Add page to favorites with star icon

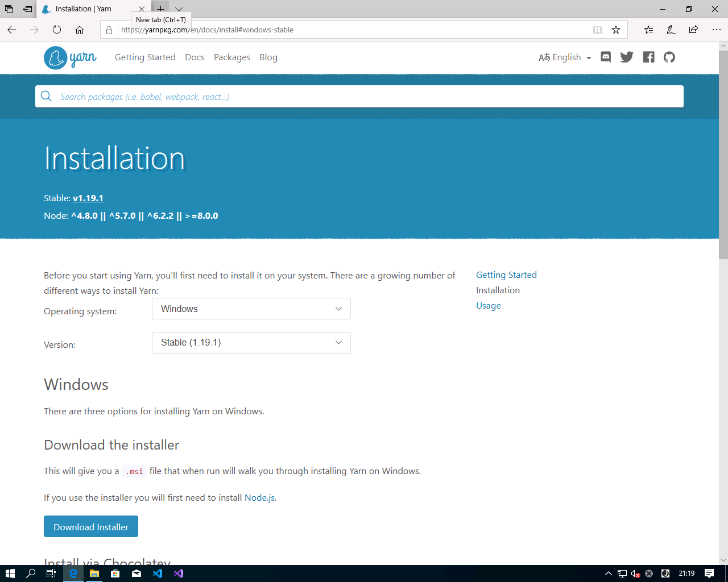[616, 30]
